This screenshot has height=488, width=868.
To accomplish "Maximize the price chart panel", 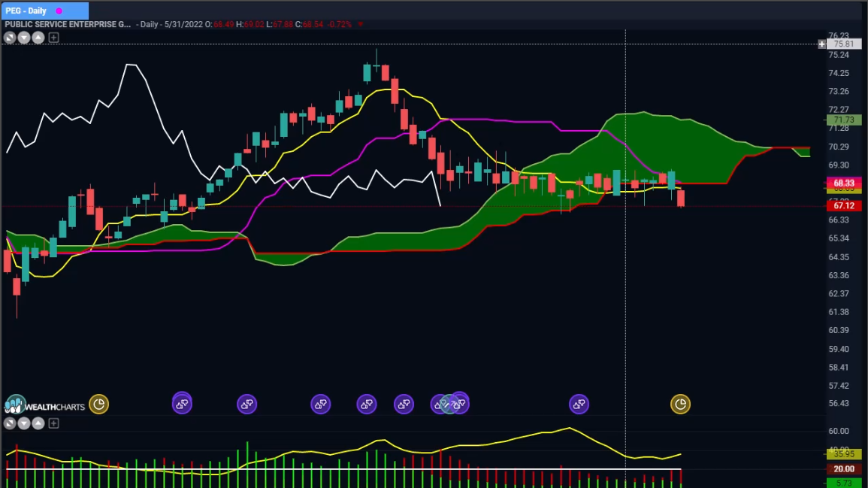I will coord(10,38).
